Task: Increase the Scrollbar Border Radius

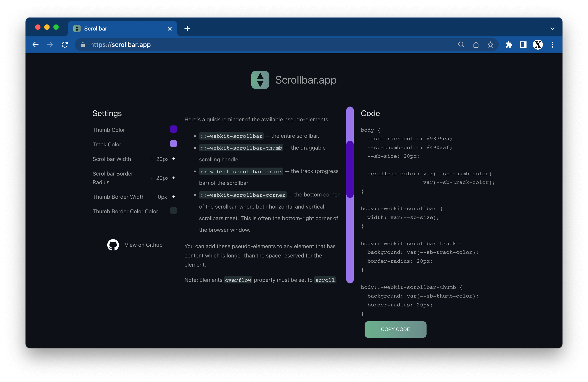Action: 174,178
